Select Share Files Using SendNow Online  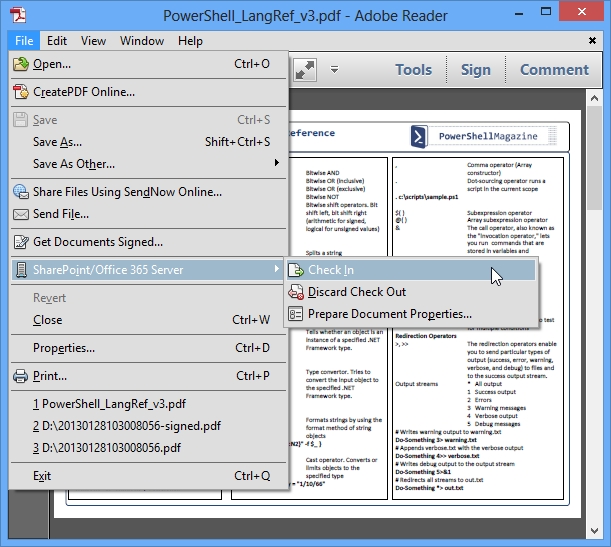click(148, 192)
